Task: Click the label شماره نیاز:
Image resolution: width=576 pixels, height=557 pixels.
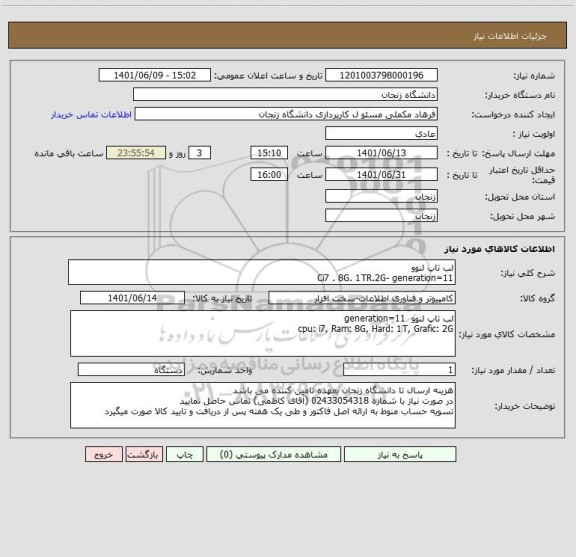Action: [x=534, y=76]
